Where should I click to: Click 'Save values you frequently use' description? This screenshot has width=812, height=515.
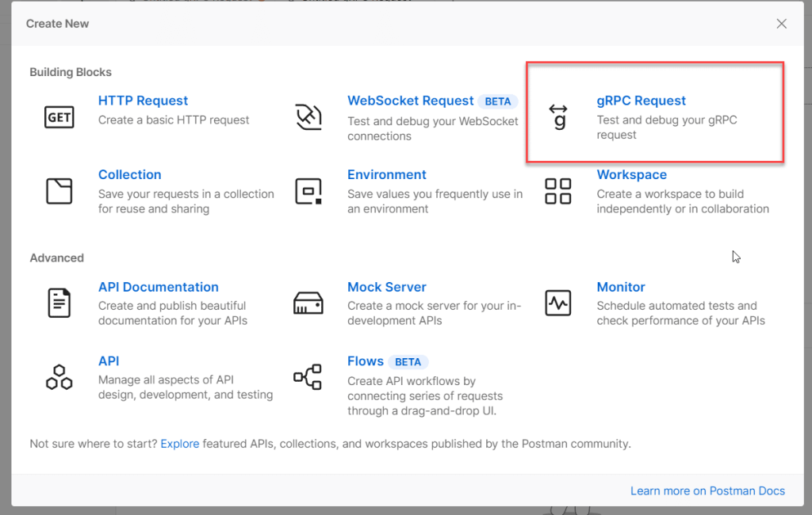(435, 201)
